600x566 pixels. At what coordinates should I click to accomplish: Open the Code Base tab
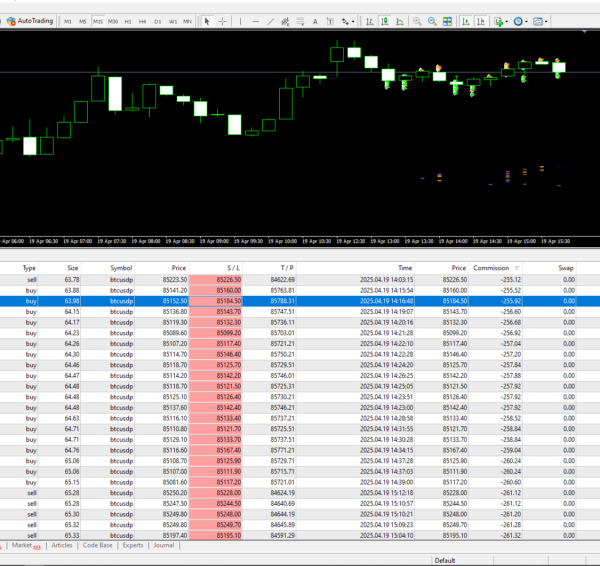[x=97, y=546]
